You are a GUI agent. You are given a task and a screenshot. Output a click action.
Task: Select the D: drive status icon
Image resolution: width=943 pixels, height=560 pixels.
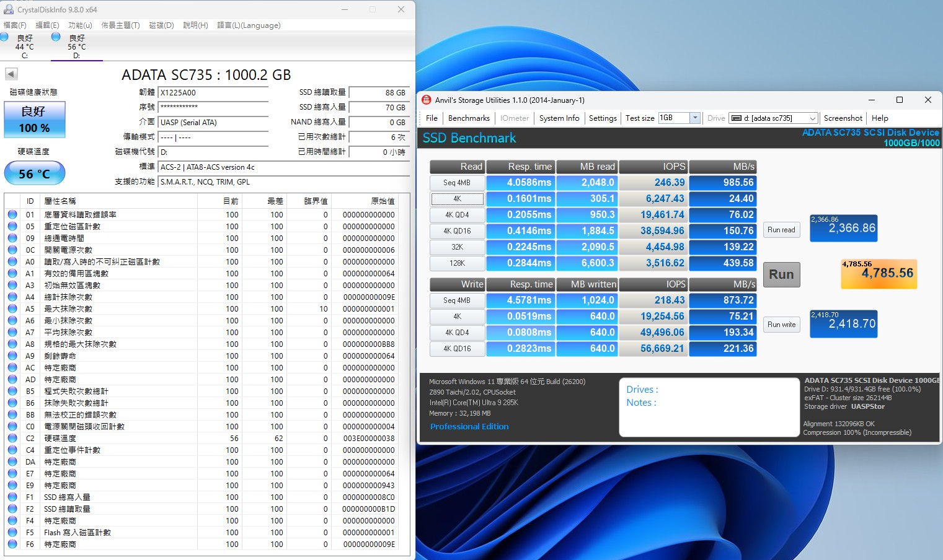point(56,37)
